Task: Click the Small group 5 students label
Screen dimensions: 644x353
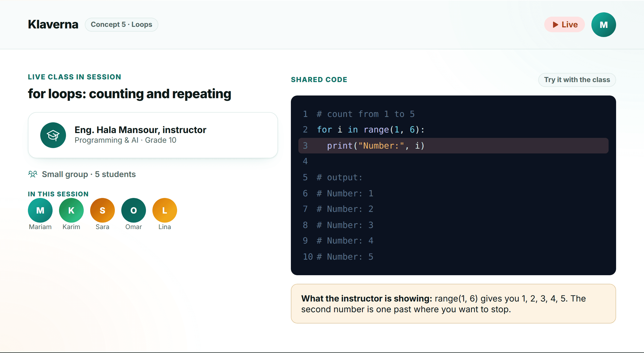Action: click(89, 174)
